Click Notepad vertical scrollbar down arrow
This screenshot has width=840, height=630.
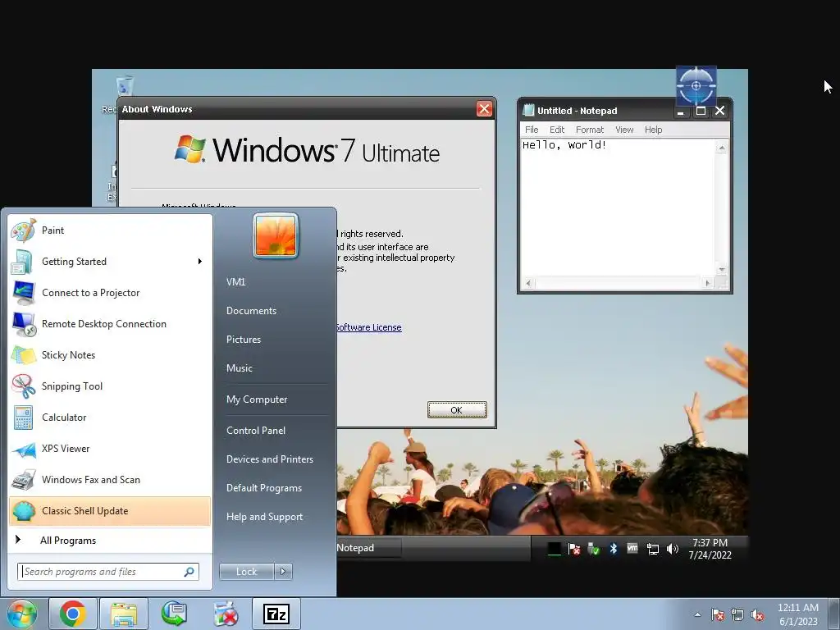coord(722,269)
